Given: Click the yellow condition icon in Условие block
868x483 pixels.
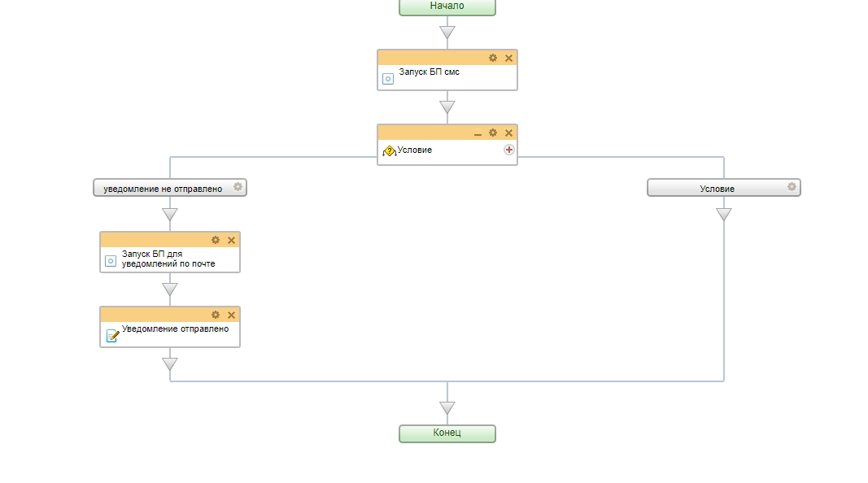Looking at the screenshot, I should 389,150.
